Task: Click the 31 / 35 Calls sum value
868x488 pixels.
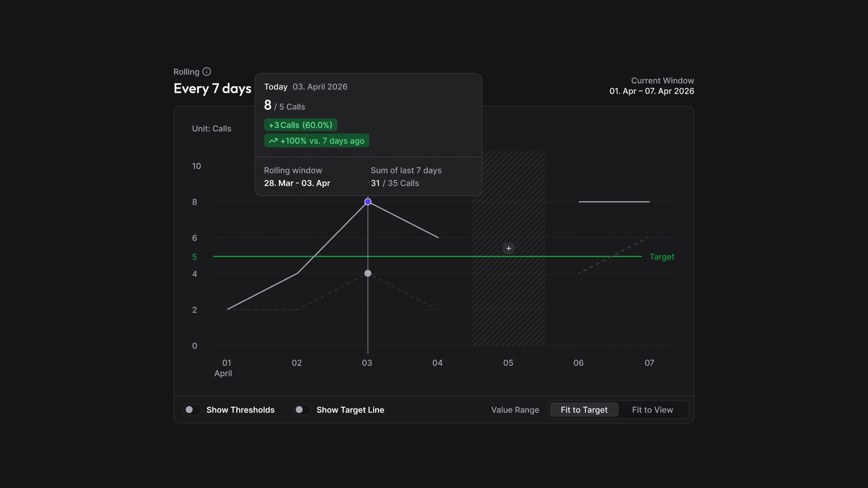Action: (395, 183)
